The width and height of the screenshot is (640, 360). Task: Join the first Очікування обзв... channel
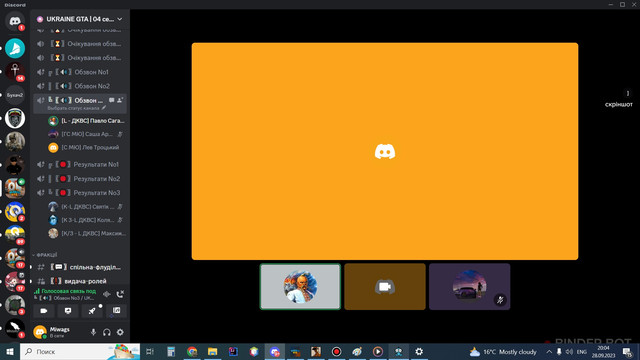point(80,44)
